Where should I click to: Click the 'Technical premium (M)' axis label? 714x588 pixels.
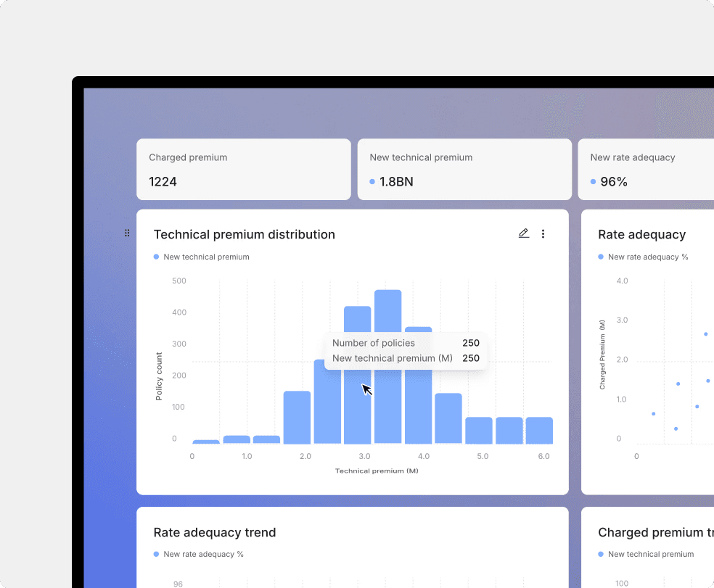(x=377, y=471)
